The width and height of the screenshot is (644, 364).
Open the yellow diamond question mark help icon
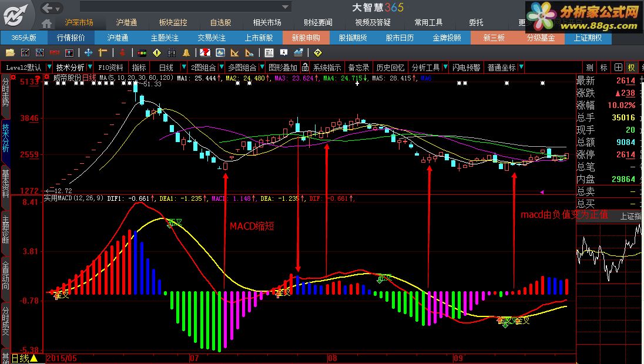[x=317, y=52]
